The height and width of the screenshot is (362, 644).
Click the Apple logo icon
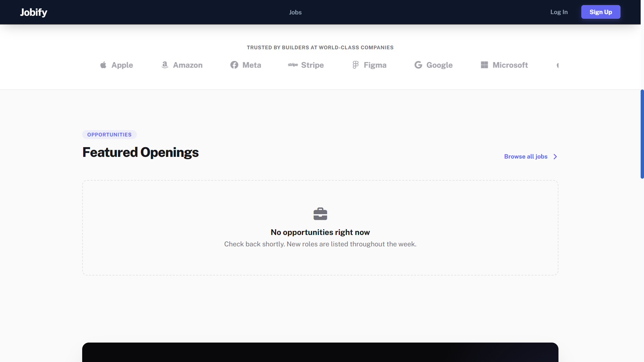click(x=103, y=65)
